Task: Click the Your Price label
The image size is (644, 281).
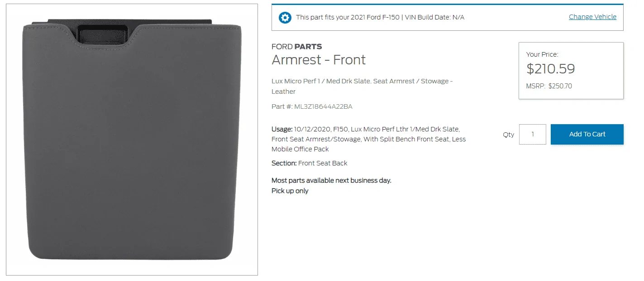Action: [542, 54]
